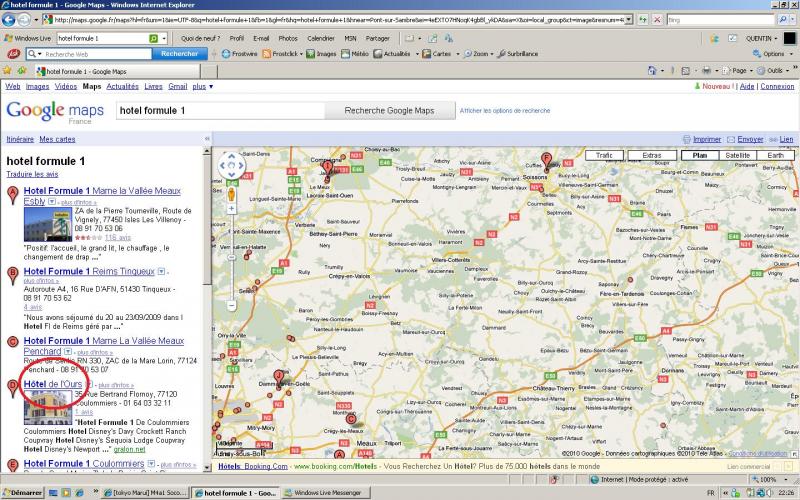The image size is (800, 500).
Task: Click the Pegman Street View icon
Action: (x=232, y=194)
